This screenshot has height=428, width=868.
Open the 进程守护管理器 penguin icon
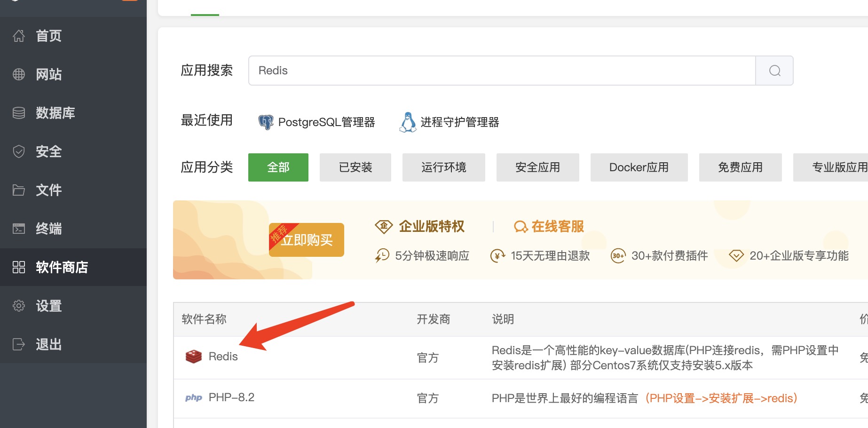coord(408,122)
